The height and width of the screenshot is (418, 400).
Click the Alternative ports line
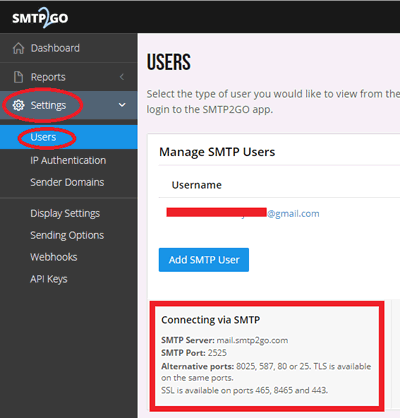pos(266,372)
